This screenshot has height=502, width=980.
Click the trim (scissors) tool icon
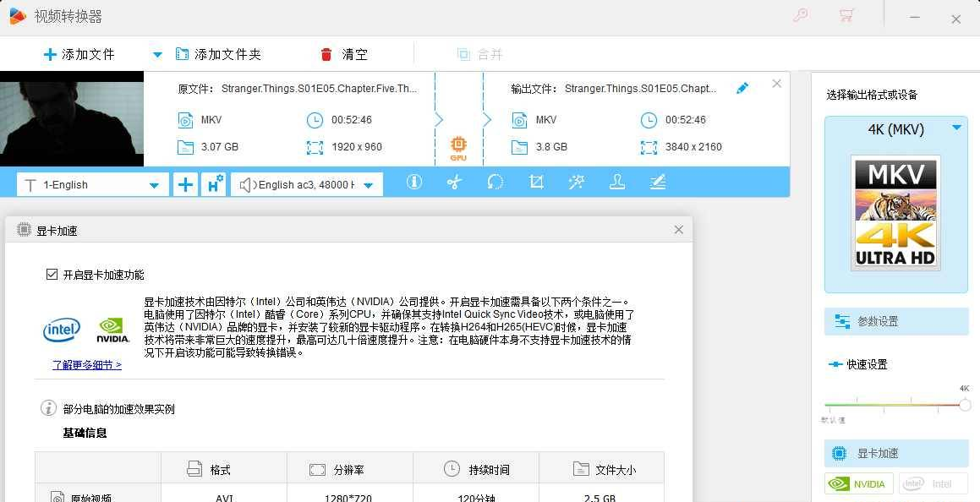(x=455, y=183)
